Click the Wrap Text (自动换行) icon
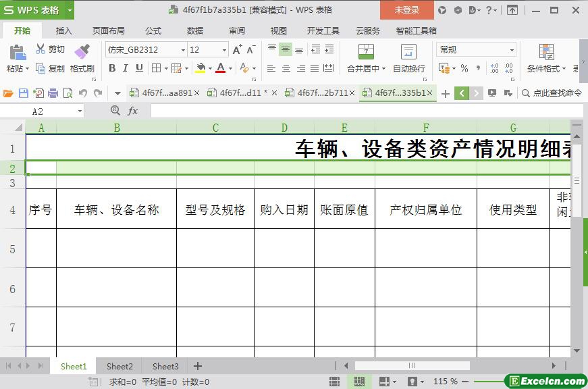The height and width of the screenshot is (389, 588). coord(408,52)
